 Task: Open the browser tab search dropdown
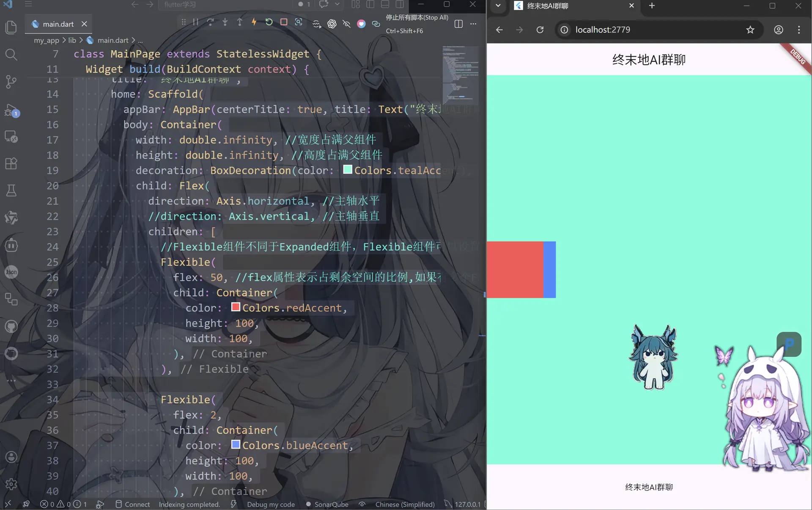498,6
